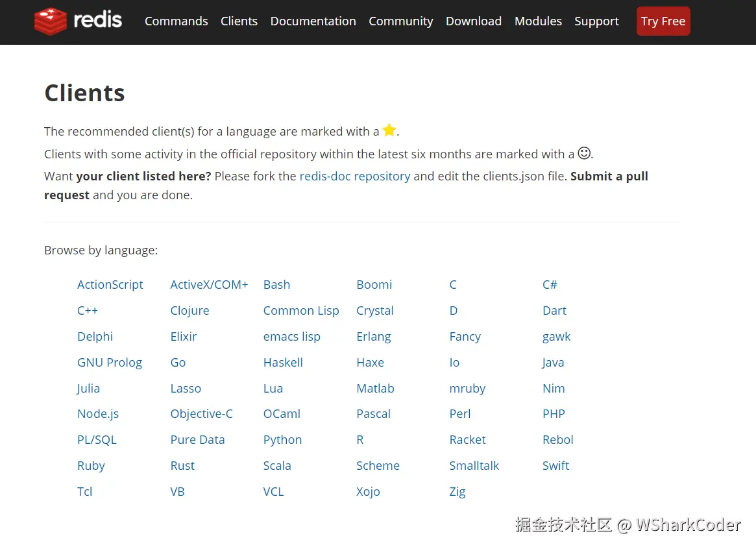View gawk clients
This screenshot has width=756, height=549.
coord(556,337)
